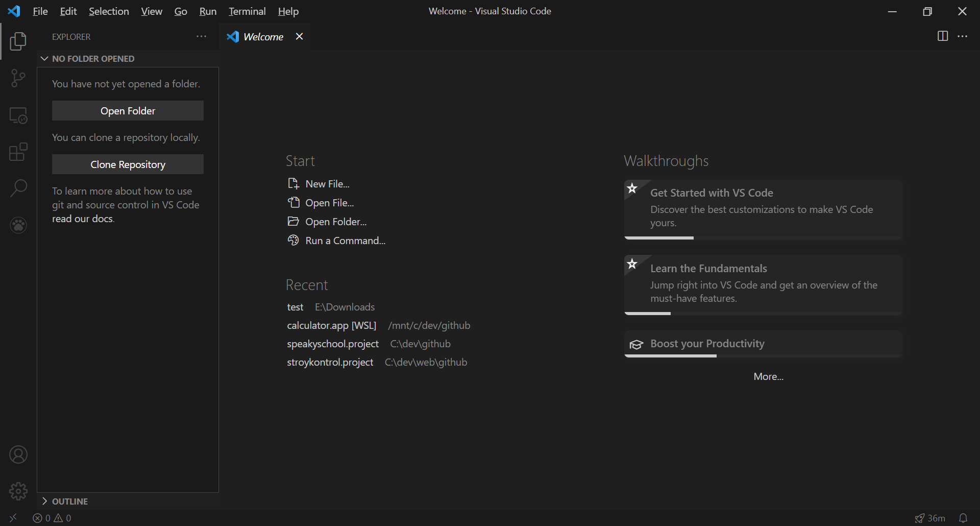Split the editor to the right

click(942, 36)
